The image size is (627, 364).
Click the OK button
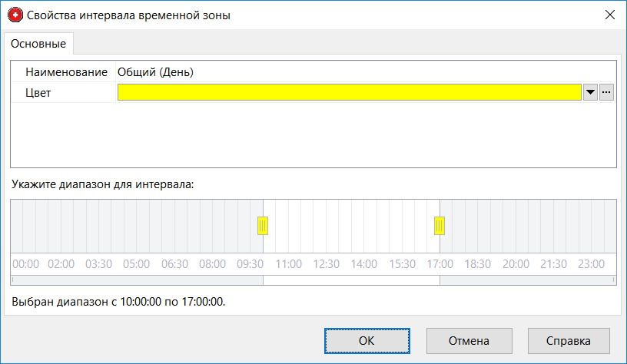(x=367, y=340)
